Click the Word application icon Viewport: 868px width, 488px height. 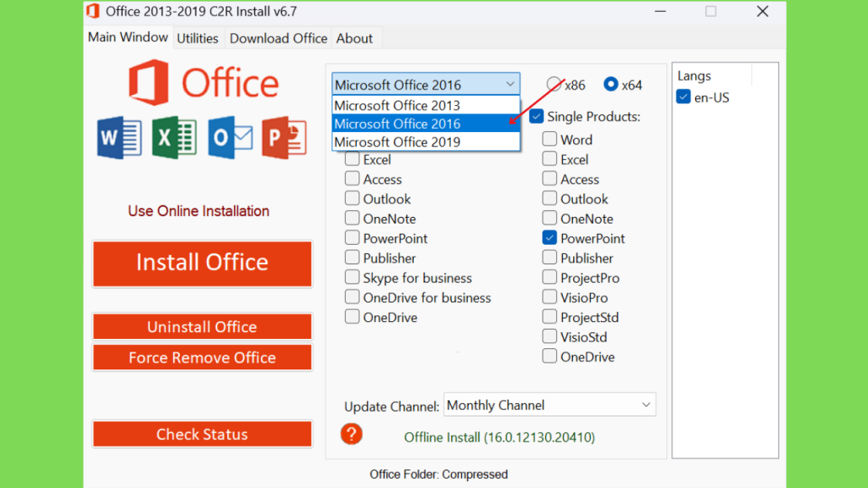pyautogui.click(x=119, y=137)
